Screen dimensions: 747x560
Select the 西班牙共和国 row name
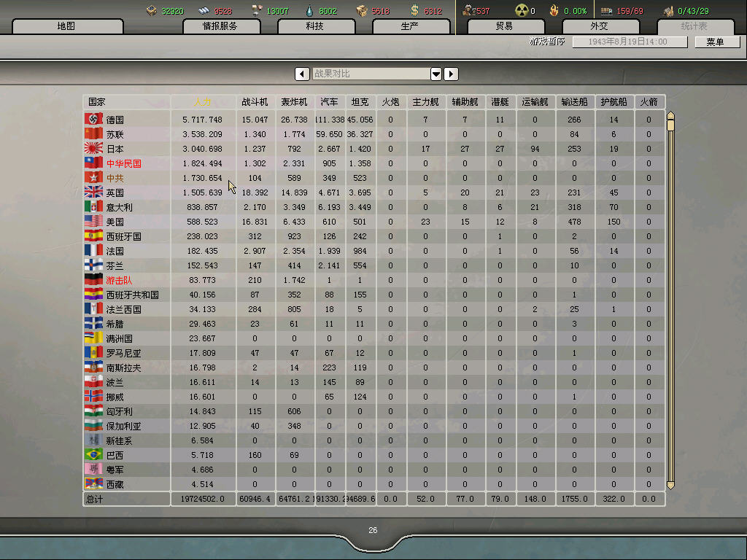133,295
